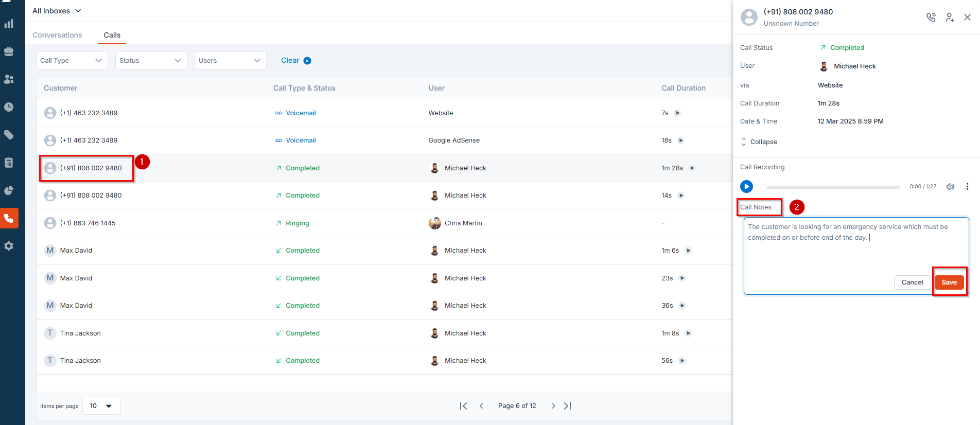This screenshot has height=425, width=980.
Task: Open the Call Type filter dropdown
Action: (x=72, y=60)
